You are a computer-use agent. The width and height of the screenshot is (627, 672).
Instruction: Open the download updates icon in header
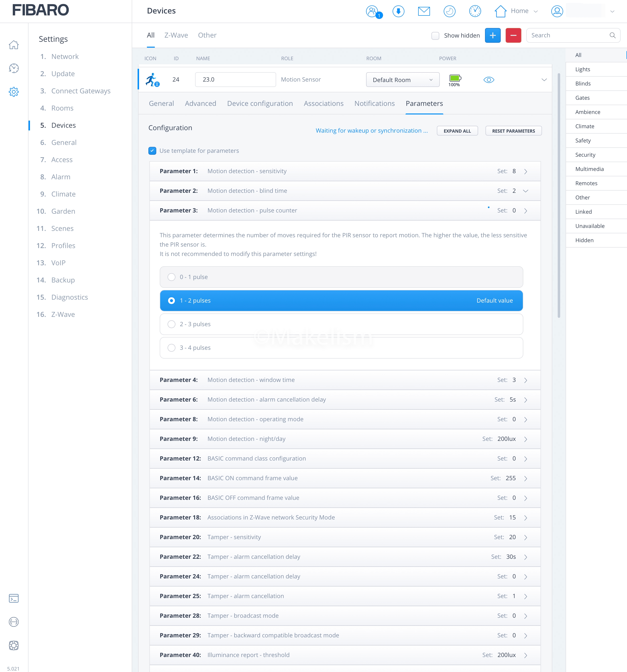point(398,12)
